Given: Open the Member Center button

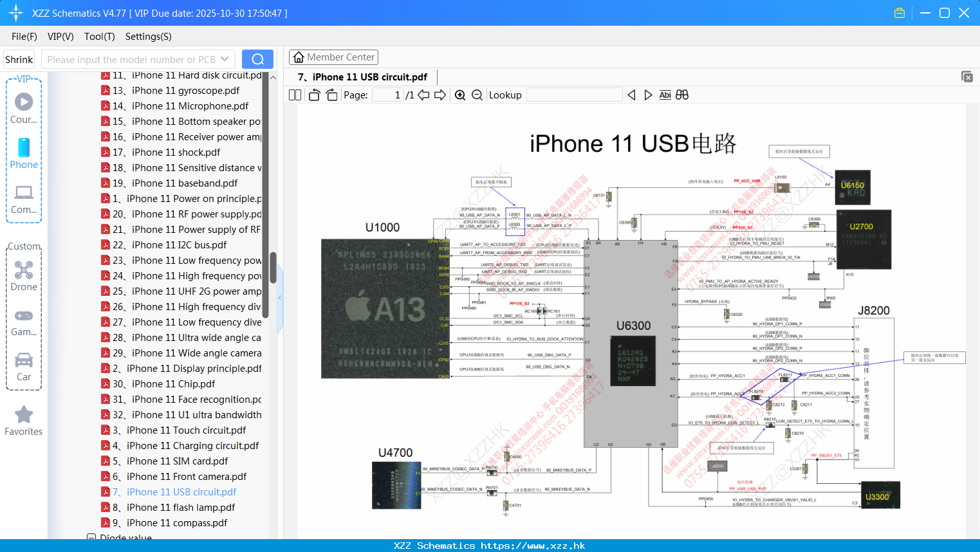Looking at the screenshot, I should pyautogui.click(x=333, y=57).
